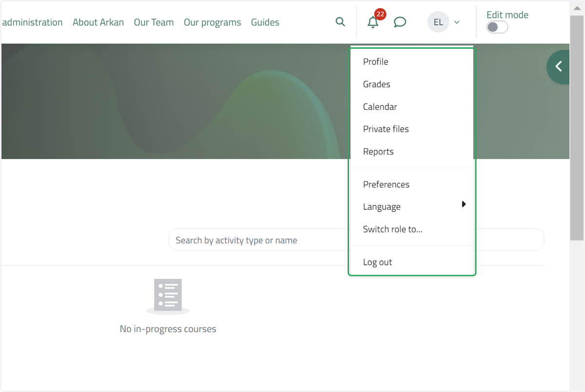Screen dimensions: 585x392
Task: Open the messaging speech bubble icon
Action: (400, 22)
